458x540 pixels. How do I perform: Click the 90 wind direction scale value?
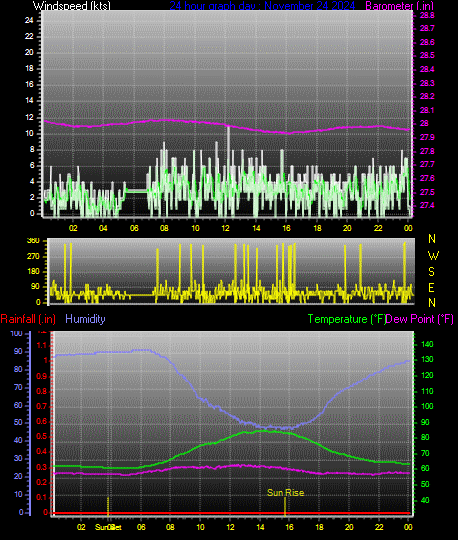[35, 287]
